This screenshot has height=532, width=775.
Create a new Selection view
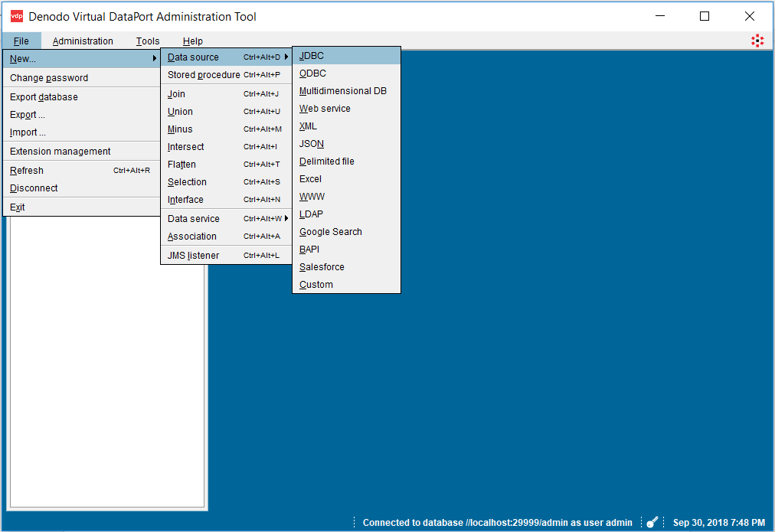[x=227, y=181]
